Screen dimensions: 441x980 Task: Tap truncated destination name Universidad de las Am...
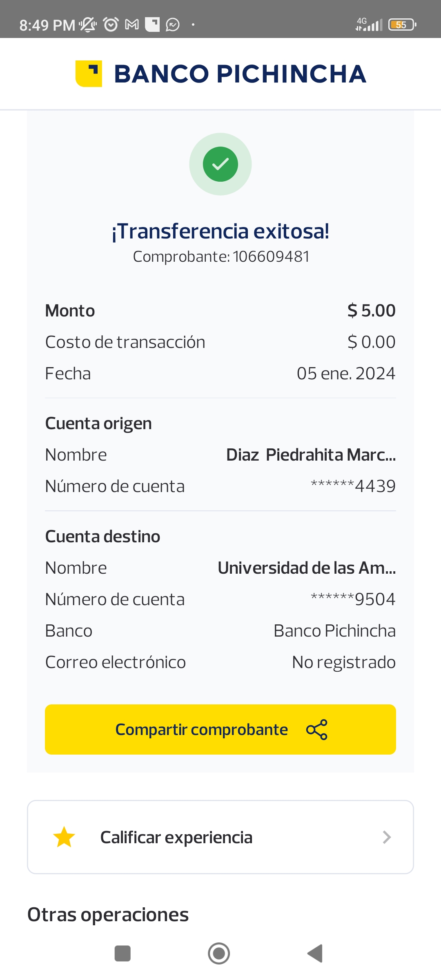pos(307,568)
